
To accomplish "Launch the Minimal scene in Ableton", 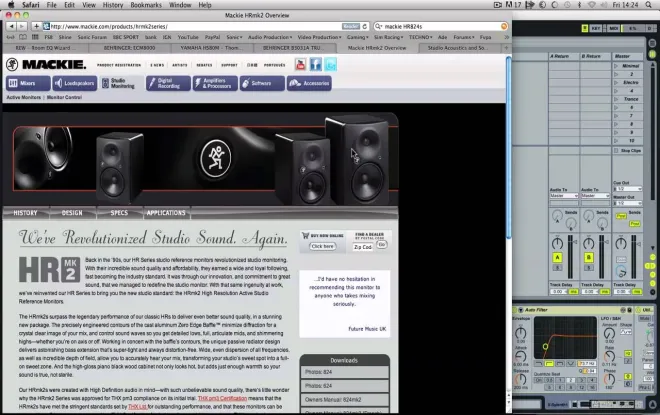I will (616, 66).
